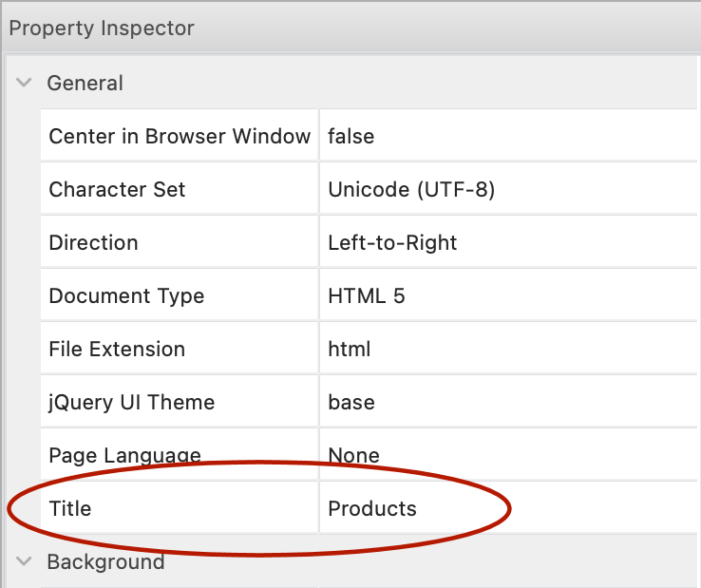
Task: Open the Page Language 'None' value
Action: [353, 456]
